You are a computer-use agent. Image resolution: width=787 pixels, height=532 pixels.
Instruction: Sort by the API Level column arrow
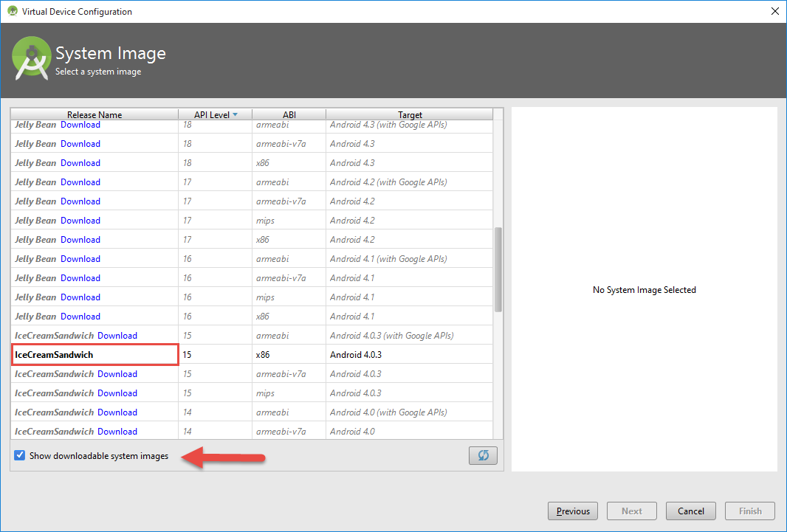(x=235, y=115)
